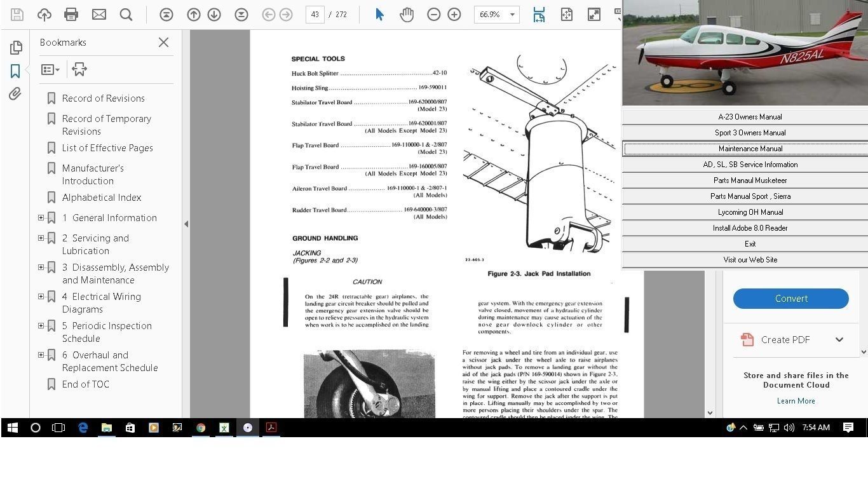
Task: Expand the 1 General Information bookmark
Action: pos(41,217)
